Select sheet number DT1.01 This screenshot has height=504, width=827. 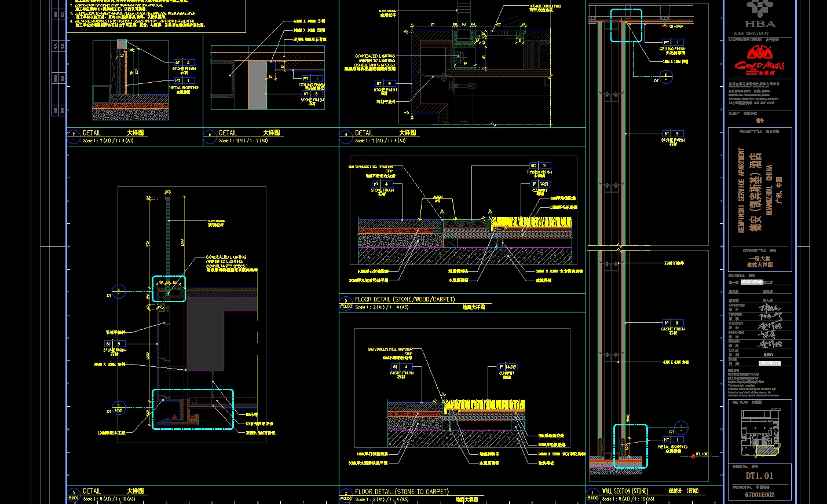click(759, 476)
